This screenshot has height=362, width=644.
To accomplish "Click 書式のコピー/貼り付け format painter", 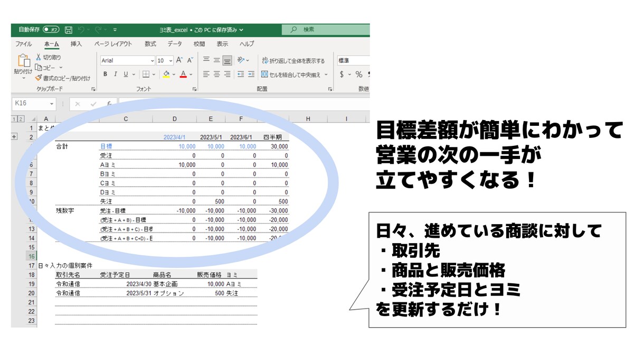I will pos(62,78).
